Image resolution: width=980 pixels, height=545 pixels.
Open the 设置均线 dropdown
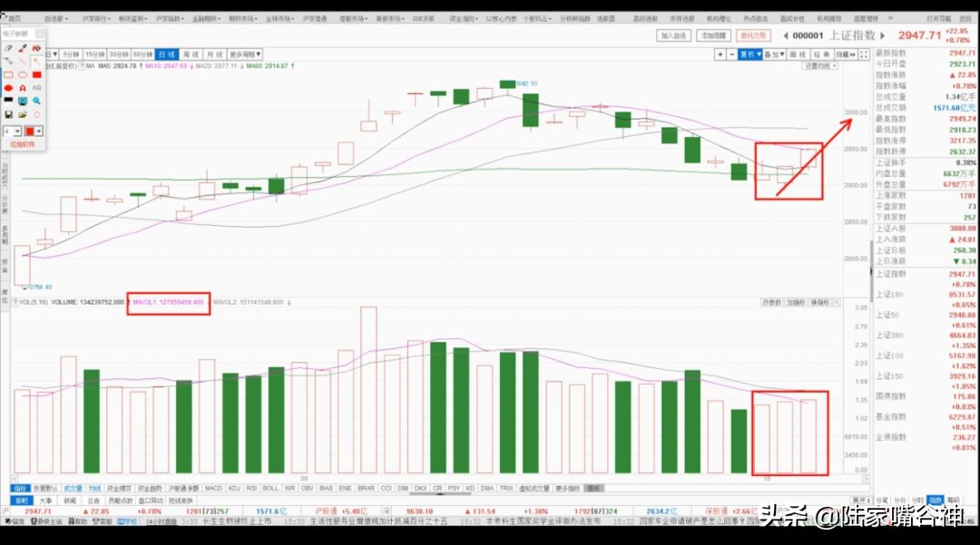820,66
